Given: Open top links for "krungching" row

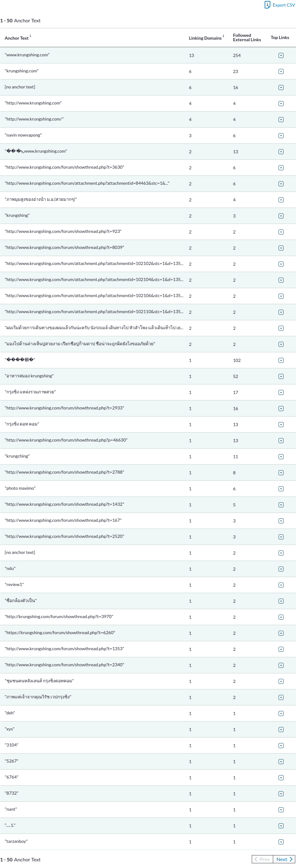Looking at the screenshot, I should 281,457.
